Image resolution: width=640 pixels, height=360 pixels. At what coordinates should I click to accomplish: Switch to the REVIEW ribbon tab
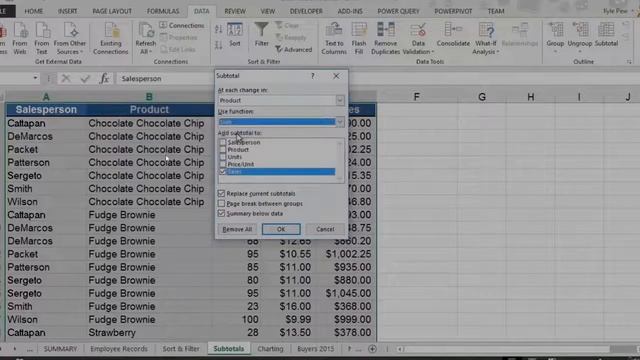[235, 11]
